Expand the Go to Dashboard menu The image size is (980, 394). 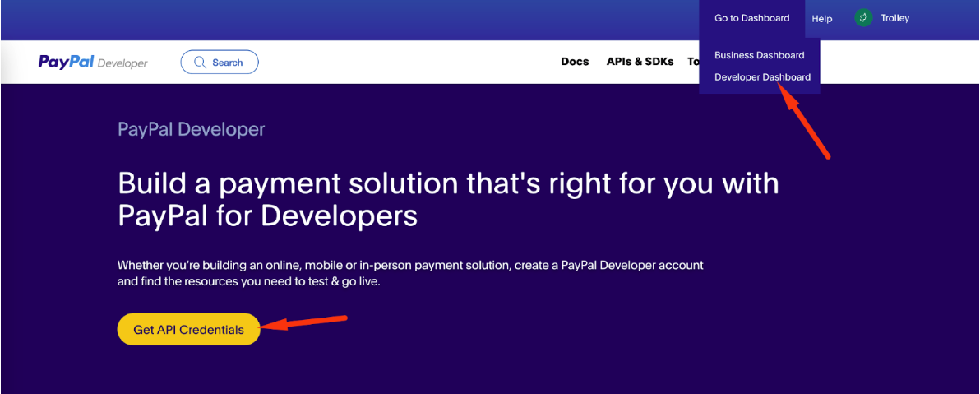pos(752,18)
